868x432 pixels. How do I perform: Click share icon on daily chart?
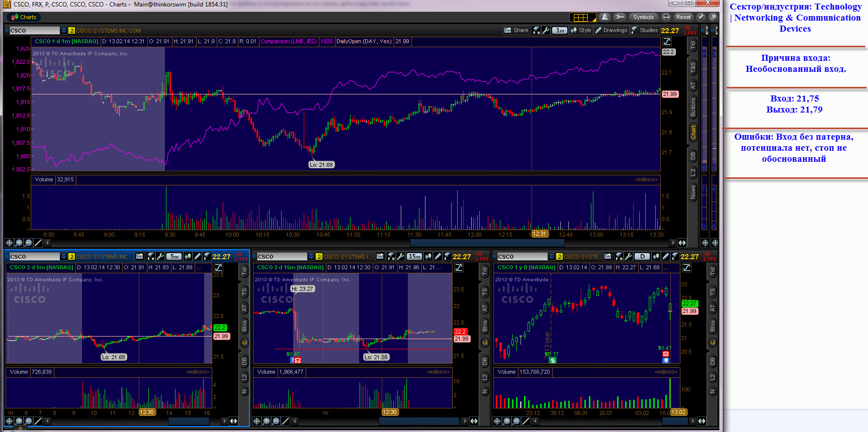(608, 256)
